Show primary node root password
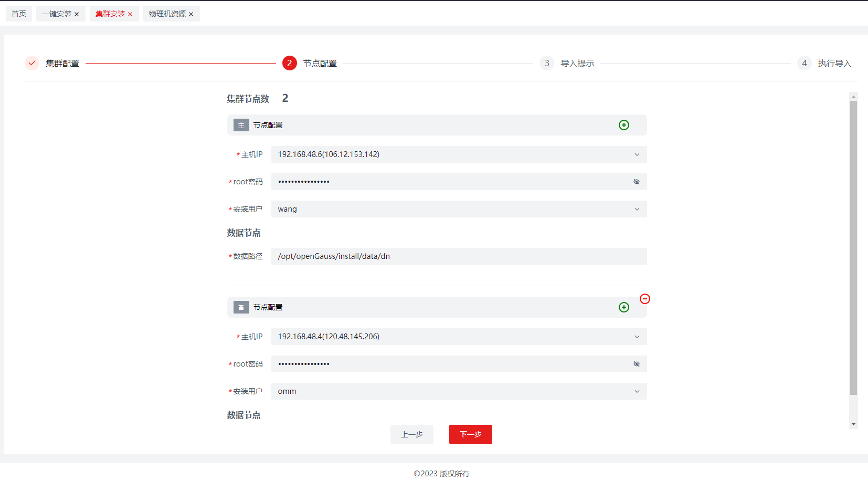The image size is (868, 480). pos(636,182)
